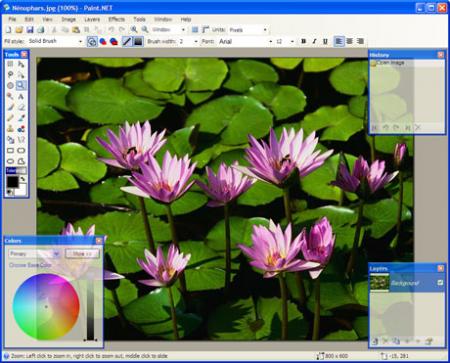The image size is (450, 363).
Task: Close the History floating window
Action: tap(441, 55)
